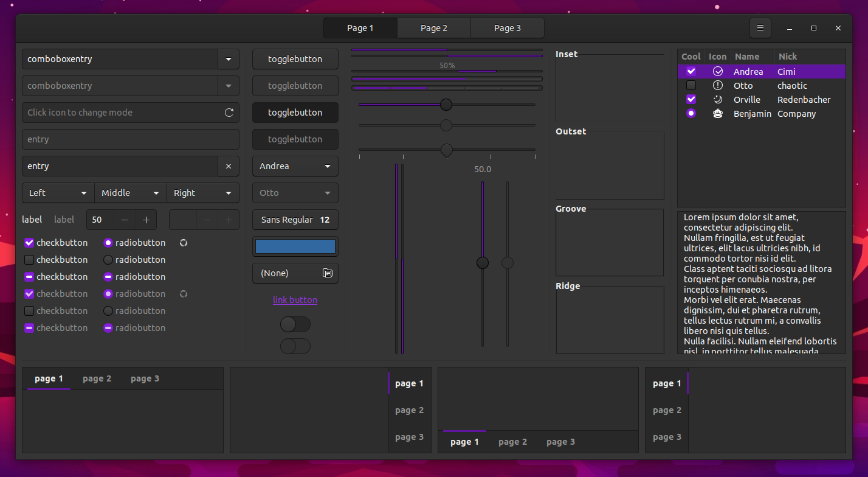This screenshot has height=477, width=868.
Task: Click the refresh icon in the search entry
Action: pyautogui.click(x=229, y=113)
